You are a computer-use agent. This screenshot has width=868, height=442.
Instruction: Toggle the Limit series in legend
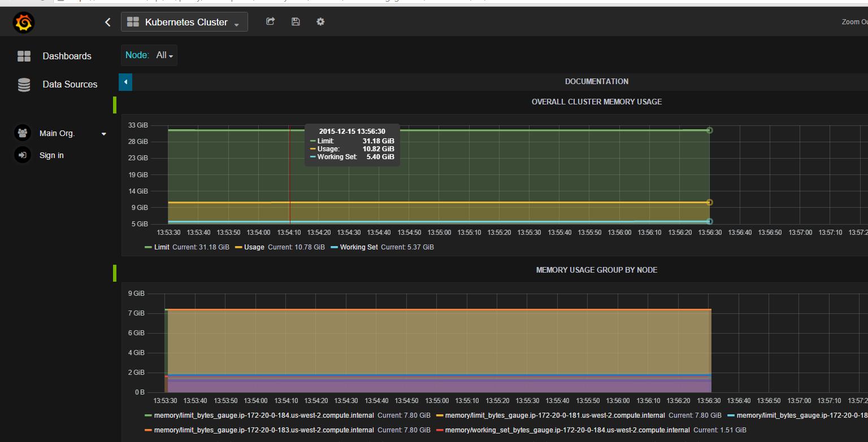click(161, 247)
